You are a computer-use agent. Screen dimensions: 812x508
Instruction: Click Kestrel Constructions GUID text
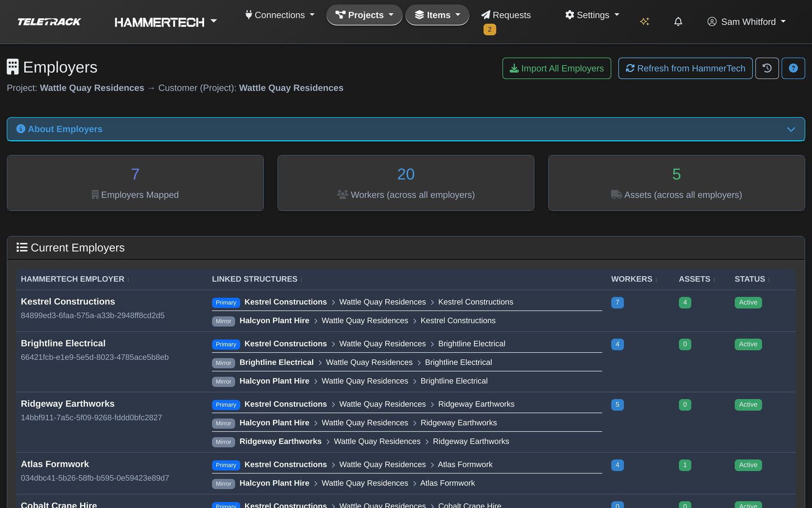click(92, 315)
